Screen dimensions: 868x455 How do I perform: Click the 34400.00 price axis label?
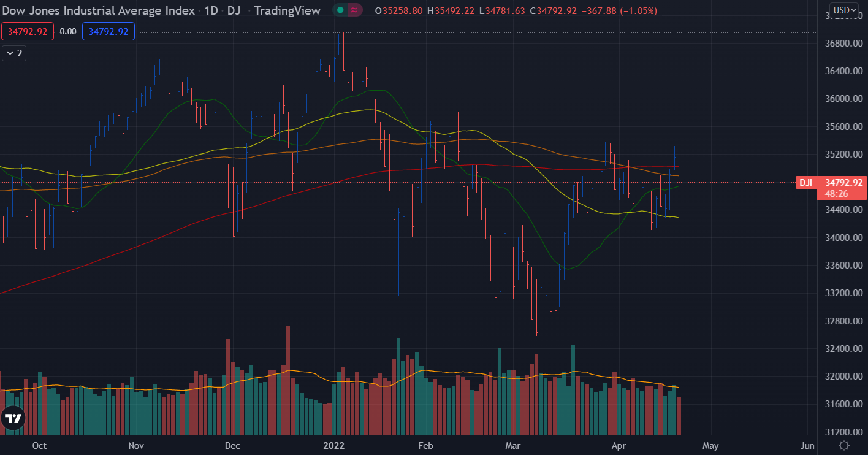click(x=843, y=210)
